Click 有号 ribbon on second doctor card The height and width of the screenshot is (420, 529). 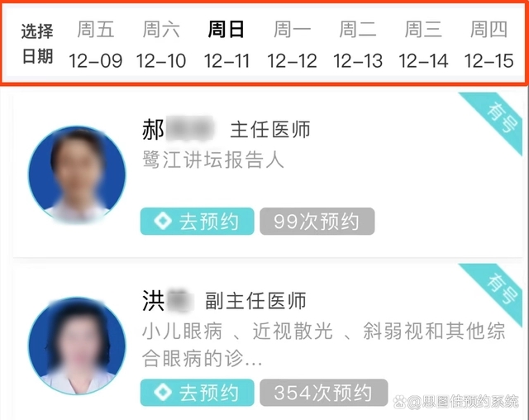pos(498,289)
